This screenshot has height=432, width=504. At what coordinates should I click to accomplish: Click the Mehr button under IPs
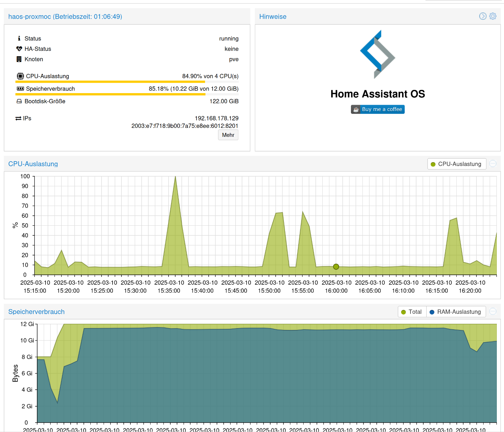tap(228, 135)
